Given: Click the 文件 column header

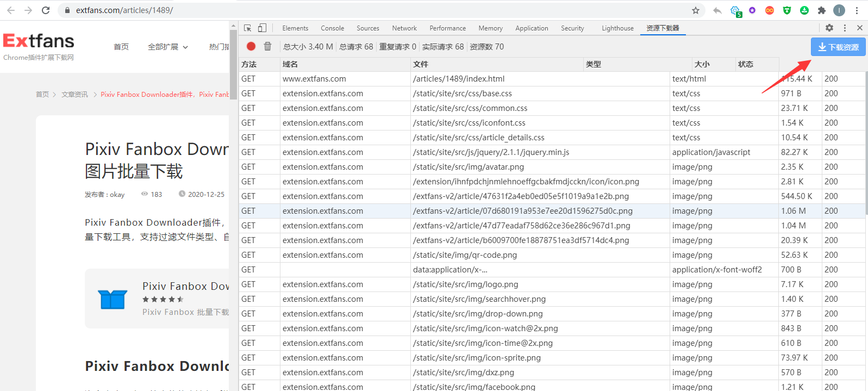Looking at the screenshot, I should point(497,64).
